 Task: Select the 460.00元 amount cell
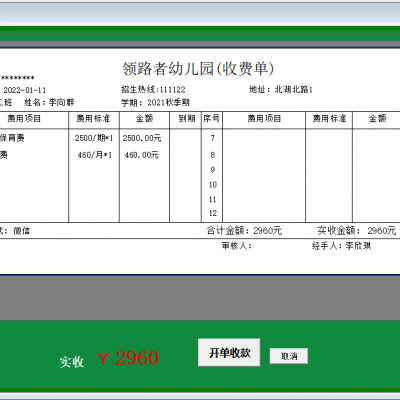142,155
